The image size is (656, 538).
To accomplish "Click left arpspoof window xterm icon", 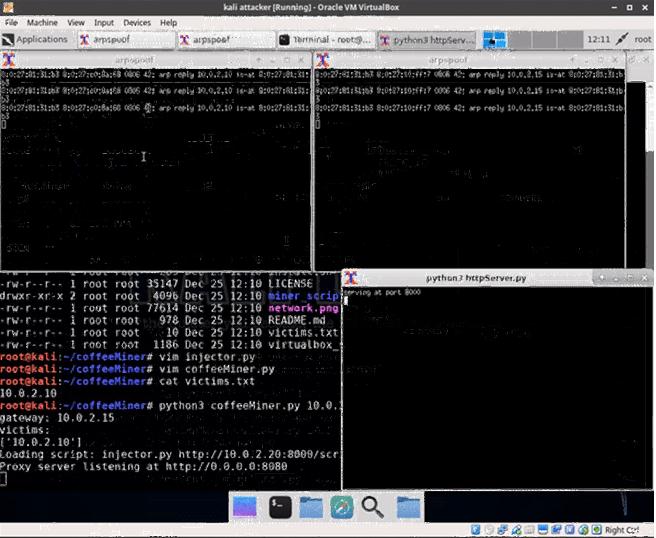I will (9, 60).
